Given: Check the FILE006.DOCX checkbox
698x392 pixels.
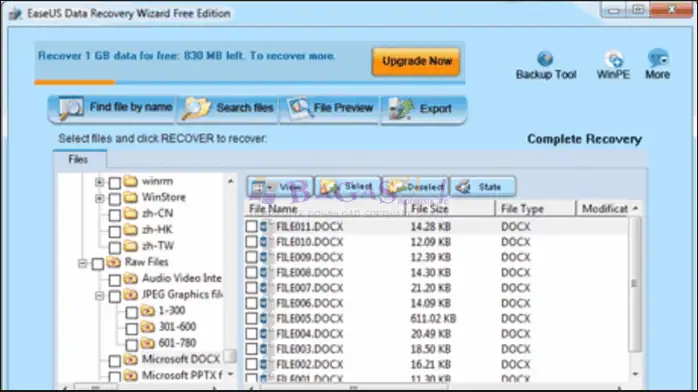Looking at the screenshot, I should pos(252,303).
